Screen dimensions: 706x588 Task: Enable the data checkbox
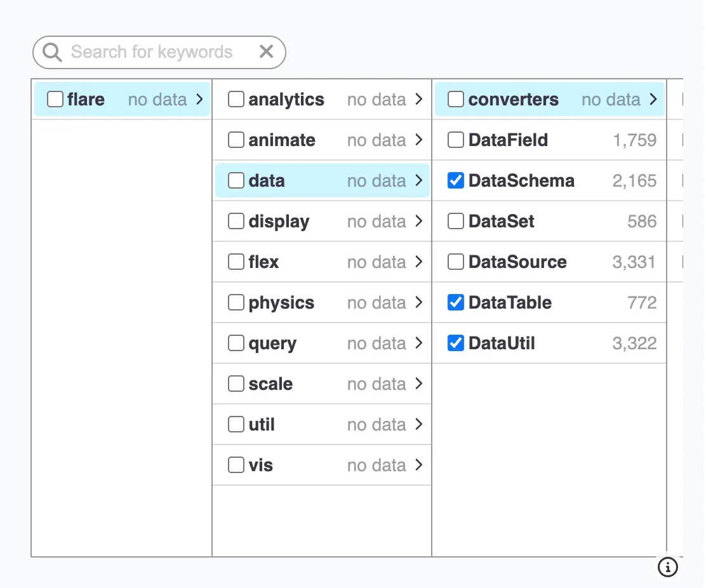point(236,180)
